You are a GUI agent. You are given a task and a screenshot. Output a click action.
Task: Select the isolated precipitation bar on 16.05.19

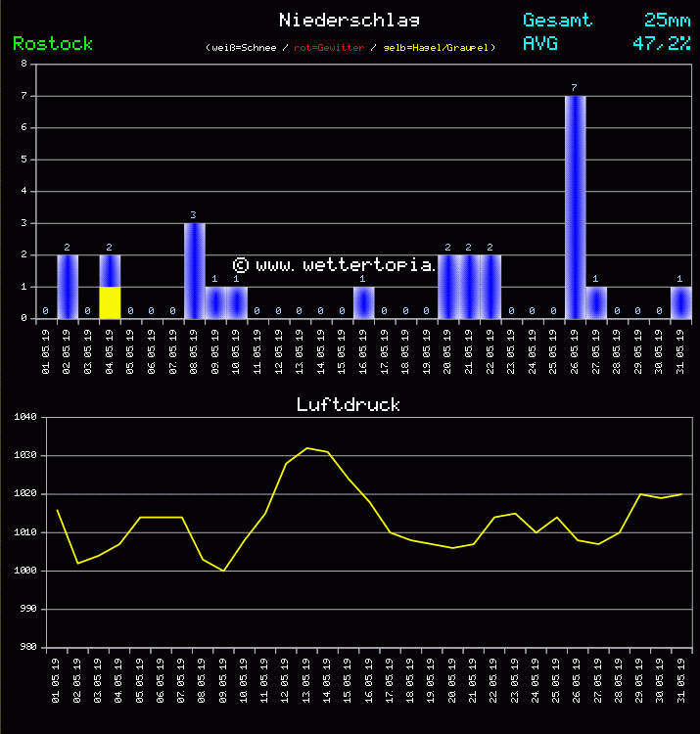363,302
